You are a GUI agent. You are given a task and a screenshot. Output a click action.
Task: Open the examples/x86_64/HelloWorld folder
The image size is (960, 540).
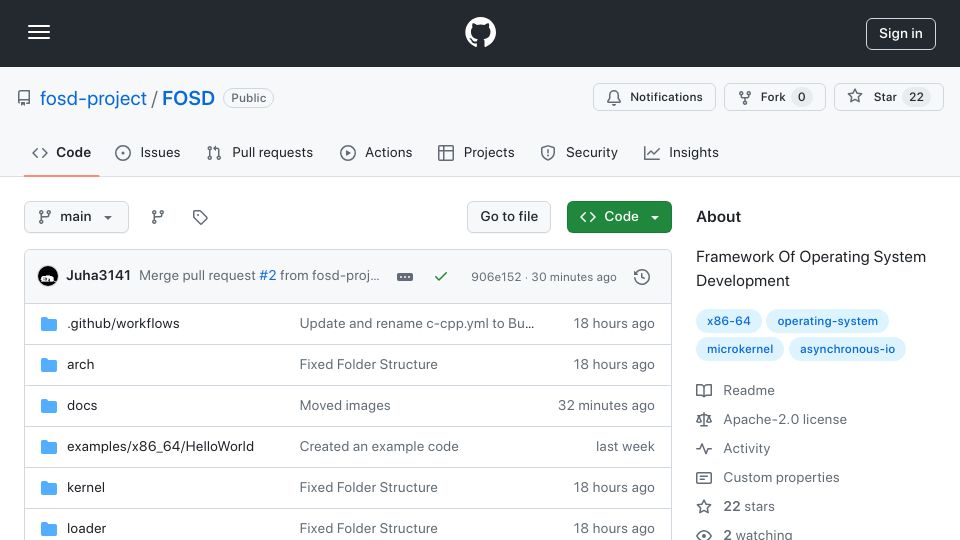tap(160, 446)
